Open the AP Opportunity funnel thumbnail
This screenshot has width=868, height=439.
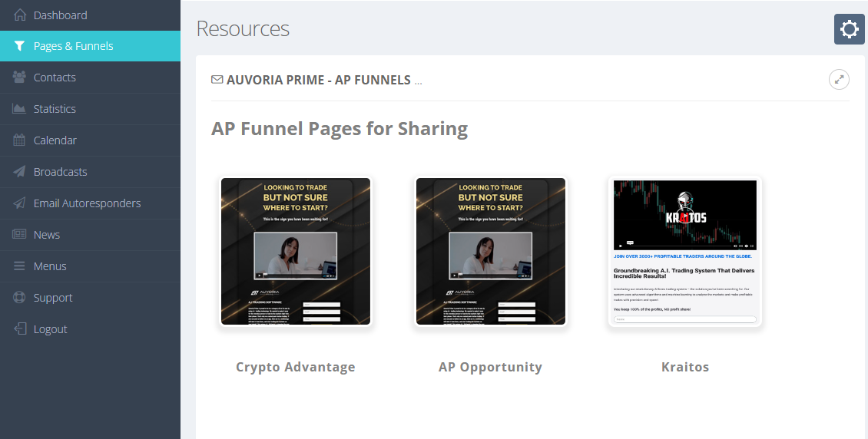(491, 251)
